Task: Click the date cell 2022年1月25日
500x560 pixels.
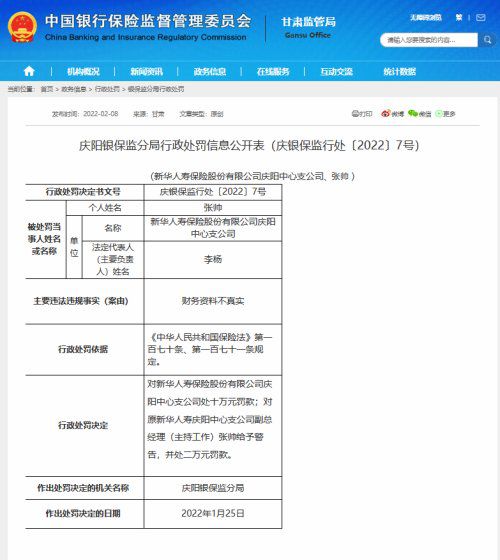Action: (213, 513)
